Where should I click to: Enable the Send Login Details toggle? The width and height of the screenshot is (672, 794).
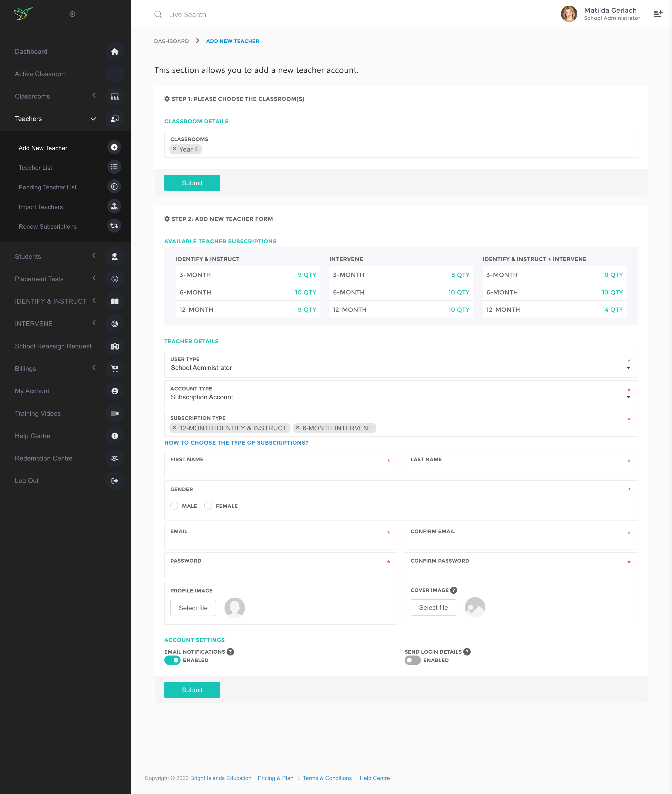[x=412, y=660]
